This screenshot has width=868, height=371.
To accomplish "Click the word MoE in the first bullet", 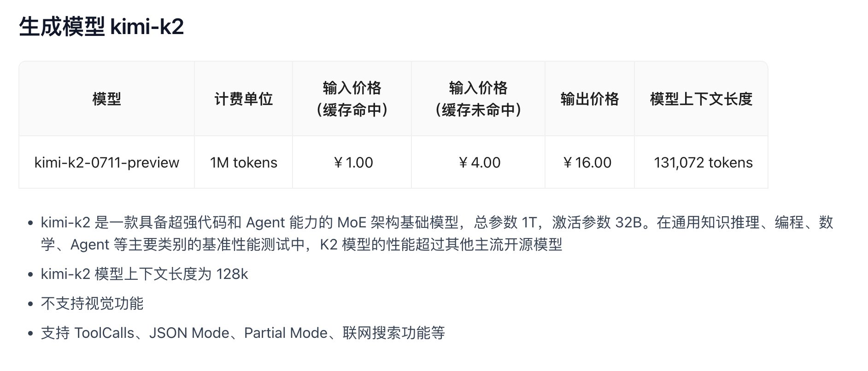I will [x=352, y=223].
